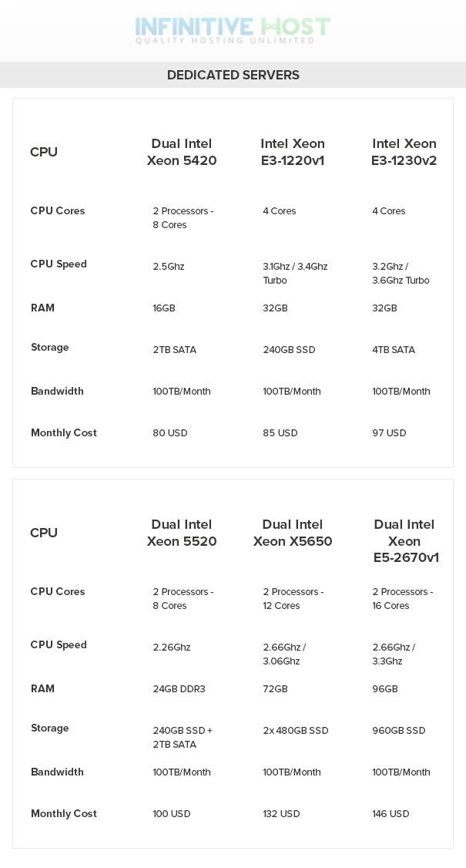Select the Intel Xeon E3-1230v2 heading
This screenshot has height=868, width=466.
click(x=404, y=152)
